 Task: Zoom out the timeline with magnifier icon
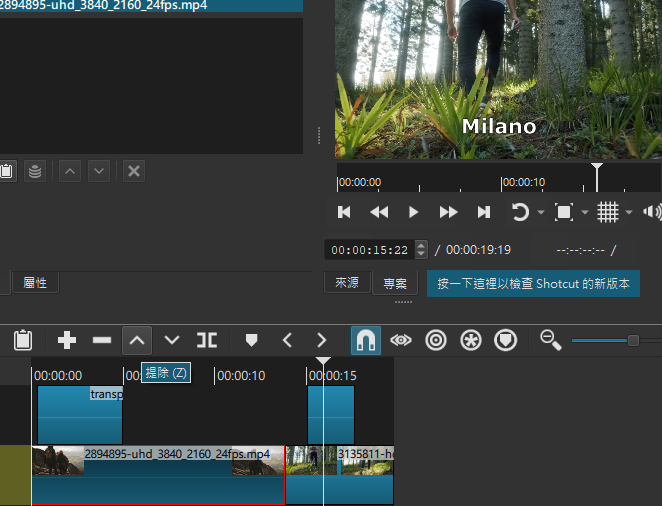551,340
